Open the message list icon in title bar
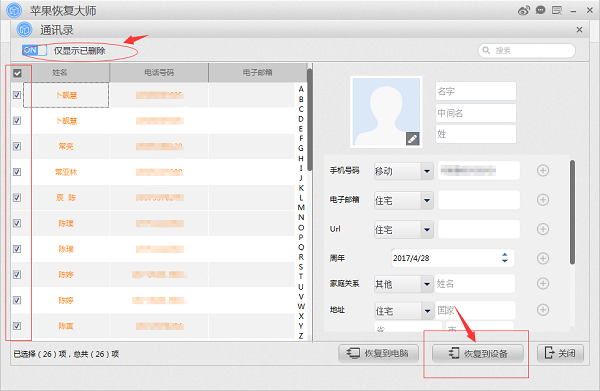The width and height of the screenshot is (600, 391). (x=557, y=10)
